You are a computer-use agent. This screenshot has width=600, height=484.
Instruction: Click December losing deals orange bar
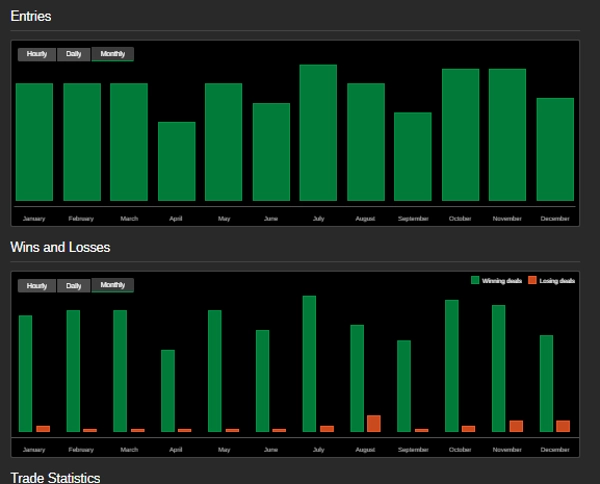[x=563, y=426]
